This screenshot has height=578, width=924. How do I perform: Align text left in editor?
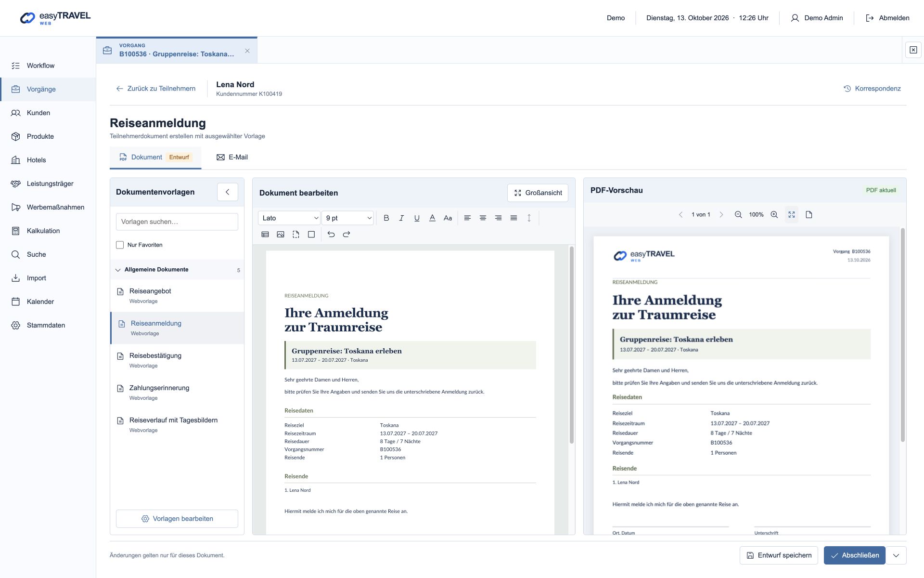click(467, 218)
